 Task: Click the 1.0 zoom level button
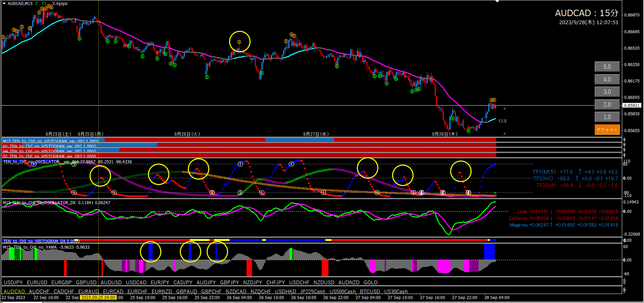pyautogui.click(x=607, y=117)
